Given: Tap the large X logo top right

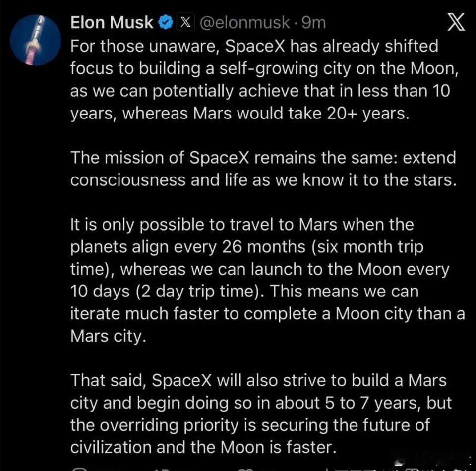Looking at the screenshot, I should point(456,22).
